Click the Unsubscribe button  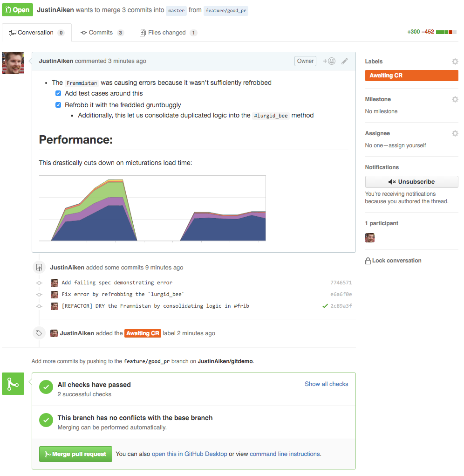[x=411, y=182]
